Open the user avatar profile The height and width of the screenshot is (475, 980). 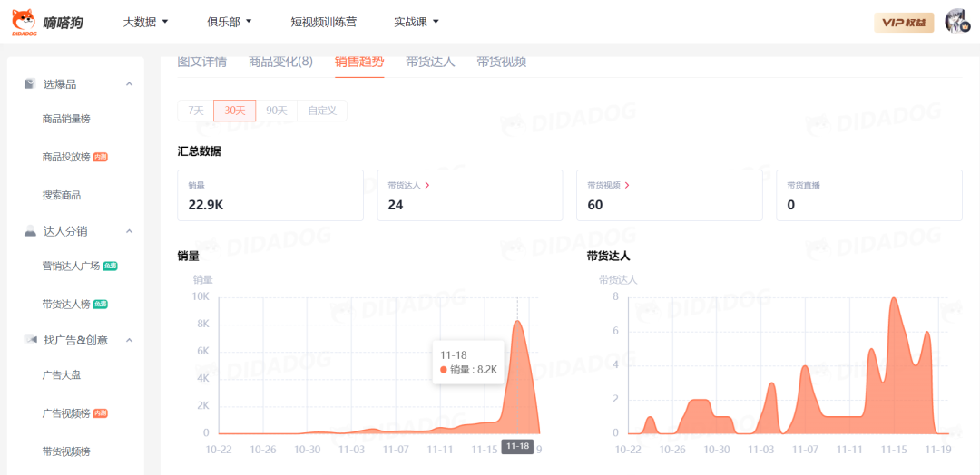click(x=956, y=22)
